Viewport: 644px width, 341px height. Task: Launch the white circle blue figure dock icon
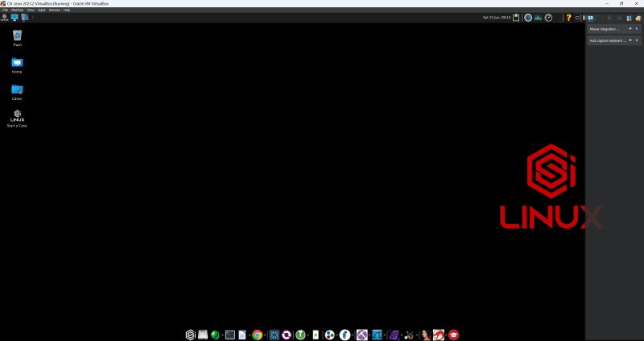pos(345,335)
